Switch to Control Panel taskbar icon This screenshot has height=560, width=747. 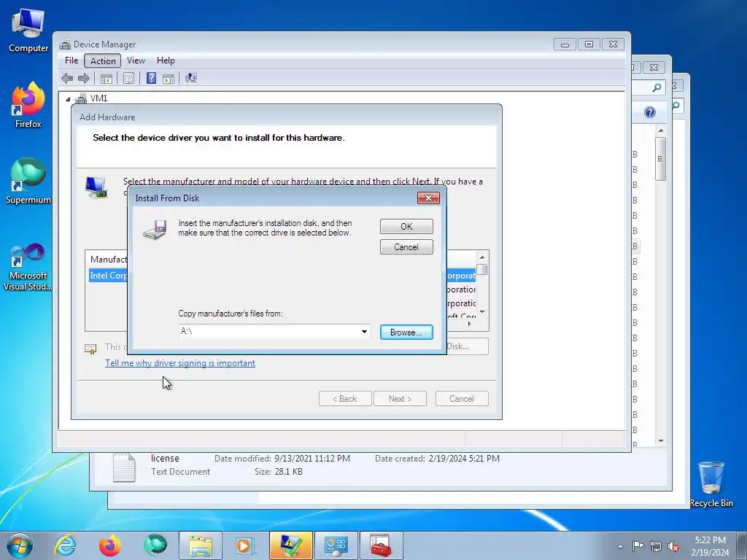click(336, 545)
